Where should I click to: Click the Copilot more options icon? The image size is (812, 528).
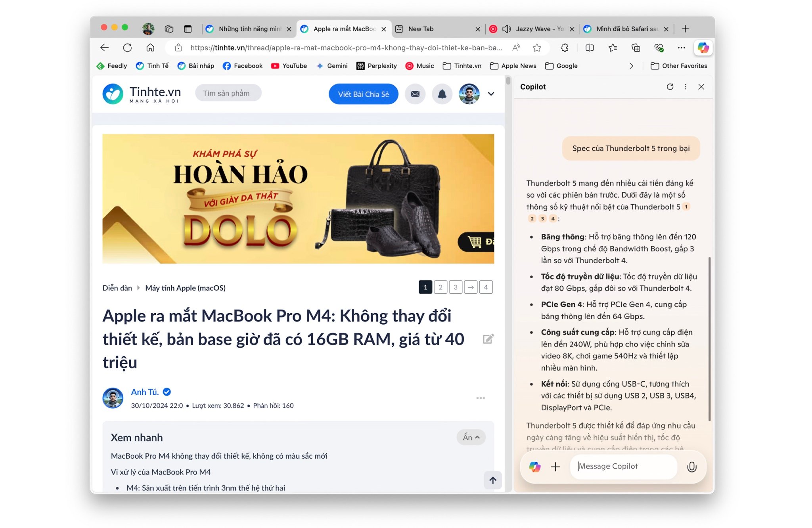pyautogui.click(x=686, y=86)
